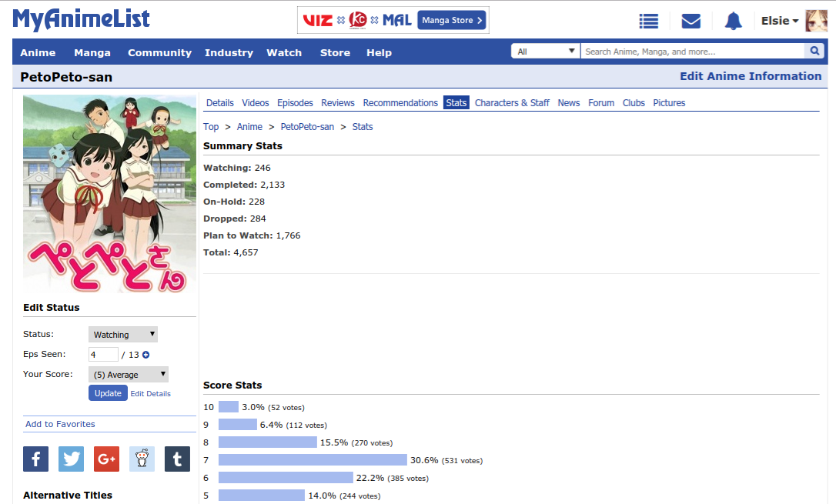The width and height of the screenshot is (836, 504).
Task: Expand Your Score dropdown
Action: click(x=128, y=375)
